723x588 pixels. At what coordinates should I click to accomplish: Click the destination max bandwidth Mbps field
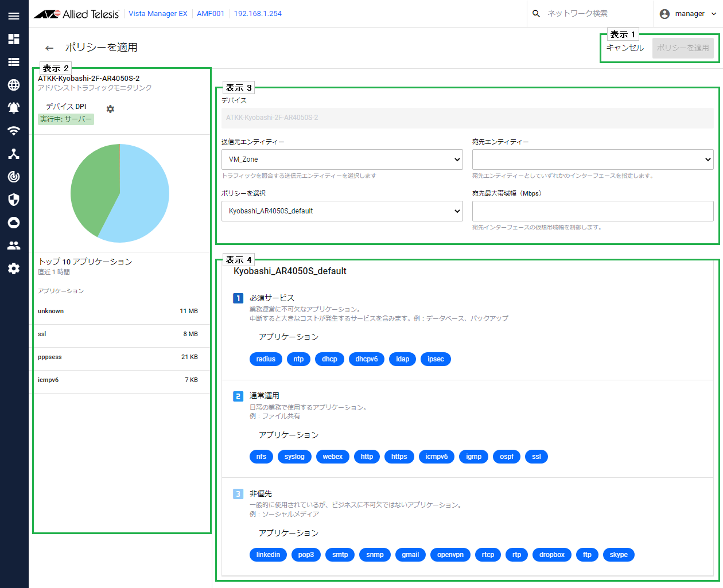tap(593, 211)
